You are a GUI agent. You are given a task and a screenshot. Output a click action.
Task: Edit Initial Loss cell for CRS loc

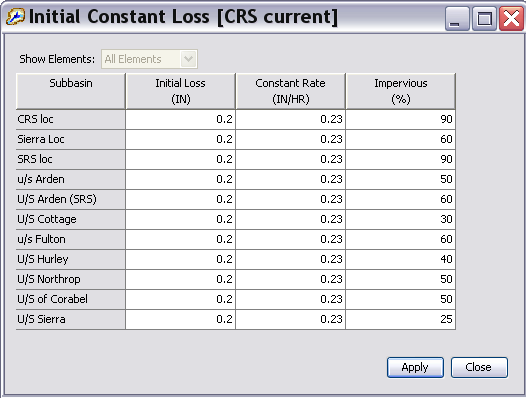(x=181, y=119)
